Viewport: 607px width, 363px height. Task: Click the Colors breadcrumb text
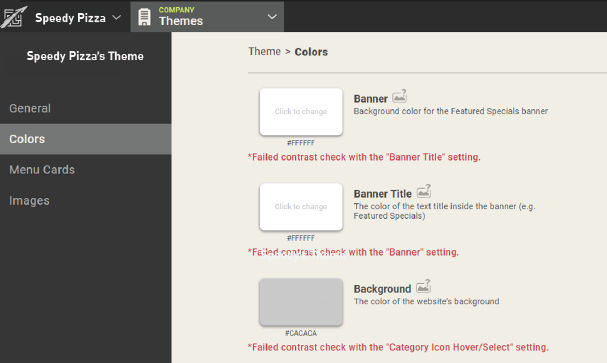point(311,52)
